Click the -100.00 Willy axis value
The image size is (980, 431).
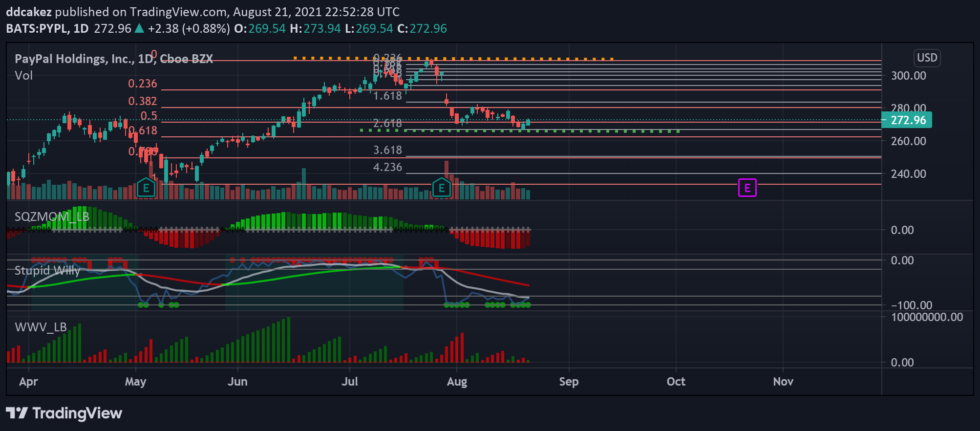pyautogui.click(x=912, y=305)
